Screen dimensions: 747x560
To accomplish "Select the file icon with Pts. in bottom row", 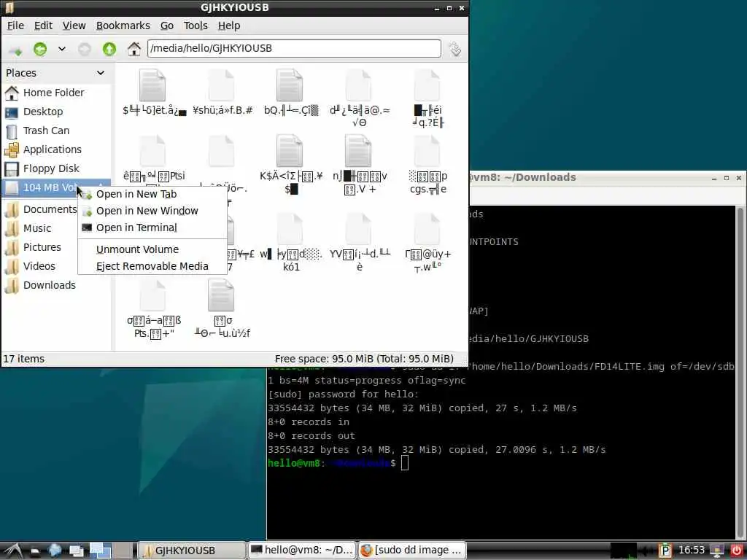I will coord(152,295).
